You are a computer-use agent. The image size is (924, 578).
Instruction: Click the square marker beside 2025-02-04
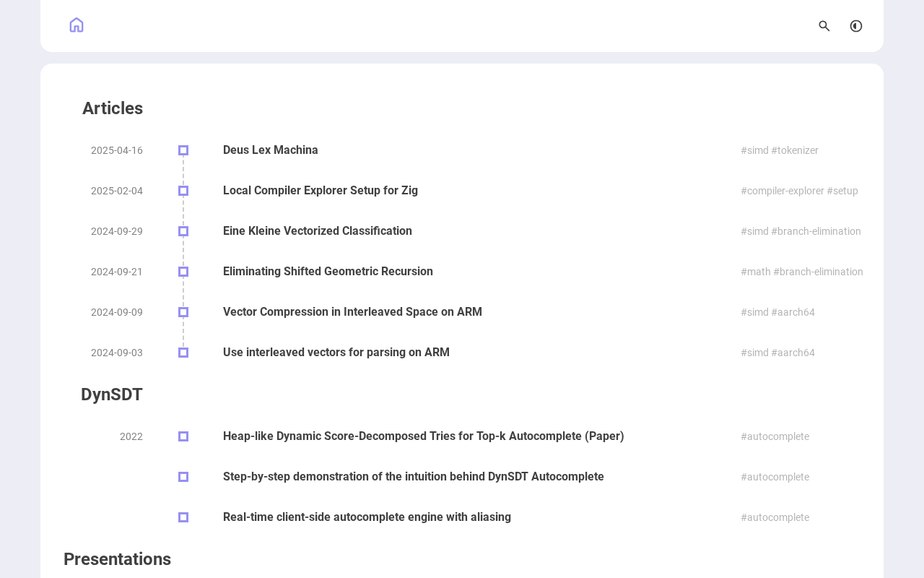pyautogui.click(x=183, y=191)
